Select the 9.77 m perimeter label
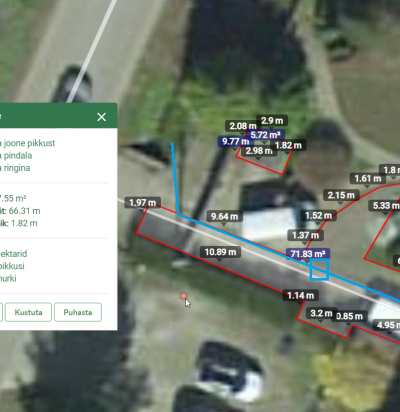The image size is (400, 412). (235, 142)
